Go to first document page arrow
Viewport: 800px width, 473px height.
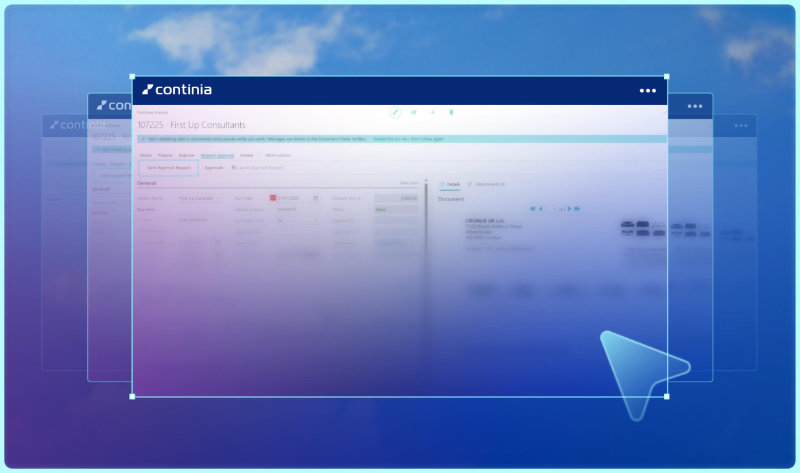[533, 209]
